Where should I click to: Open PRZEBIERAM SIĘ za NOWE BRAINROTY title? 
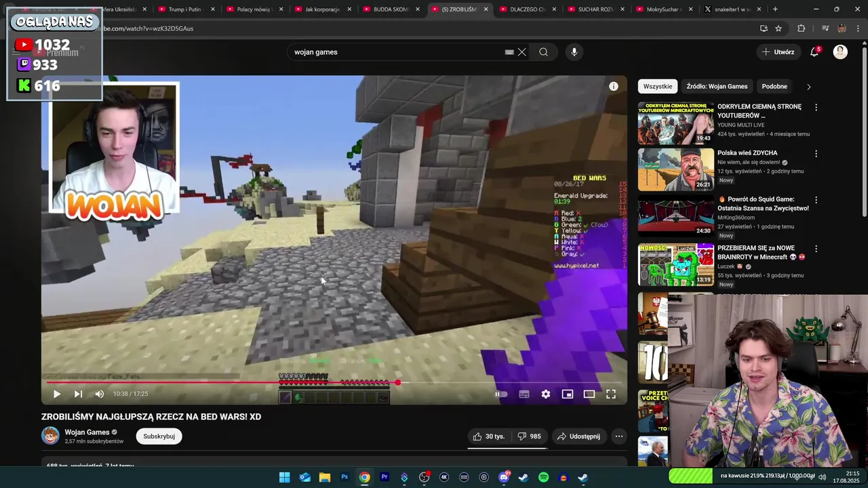(x=761, y=252)
